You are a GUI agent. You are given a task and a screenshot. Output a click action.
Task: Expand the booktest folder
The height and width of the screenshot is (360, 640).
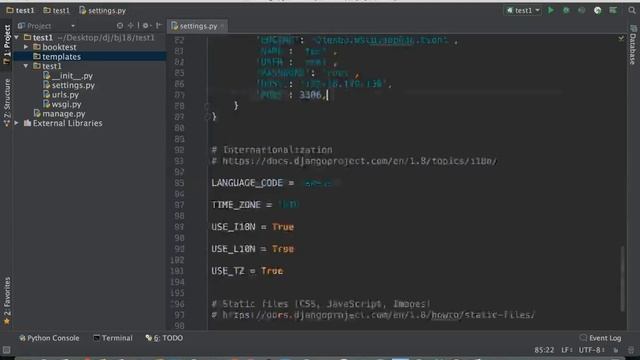(x=26, y=47)
